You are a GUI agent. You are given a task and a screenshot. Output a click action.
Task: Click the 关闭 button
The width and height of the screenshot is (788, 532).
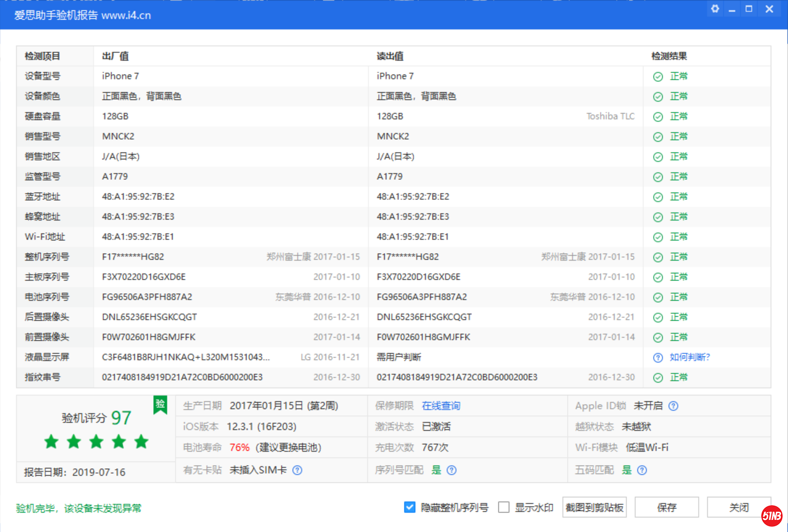point(739,507)
